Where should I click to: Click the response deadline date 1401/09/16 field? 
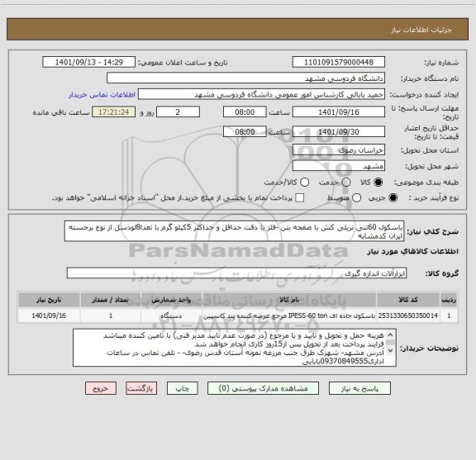point(339,112)
